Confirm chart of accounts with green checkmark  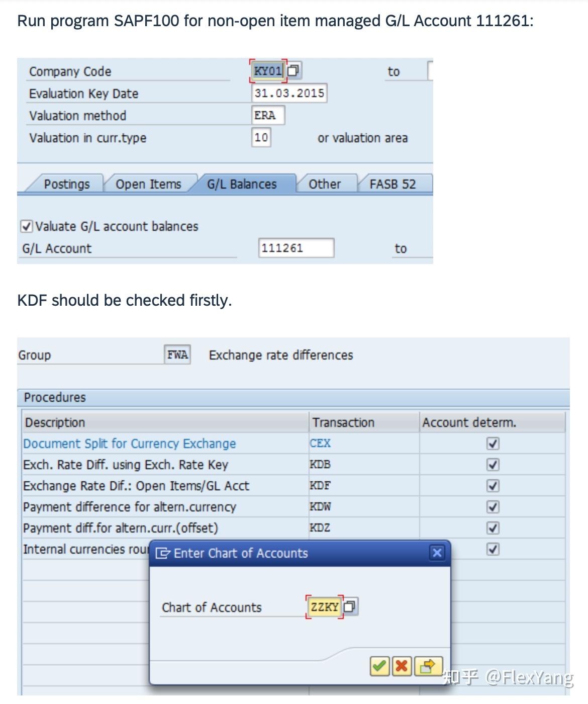coord(379,666)
